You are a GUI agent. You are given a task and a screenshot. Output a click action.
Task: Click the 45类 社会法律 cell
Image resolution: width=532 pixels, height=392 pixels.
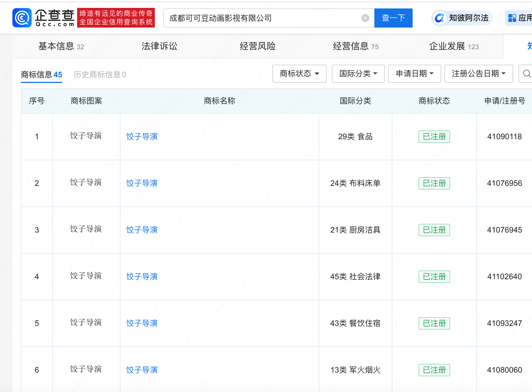[x=355, y=277]
